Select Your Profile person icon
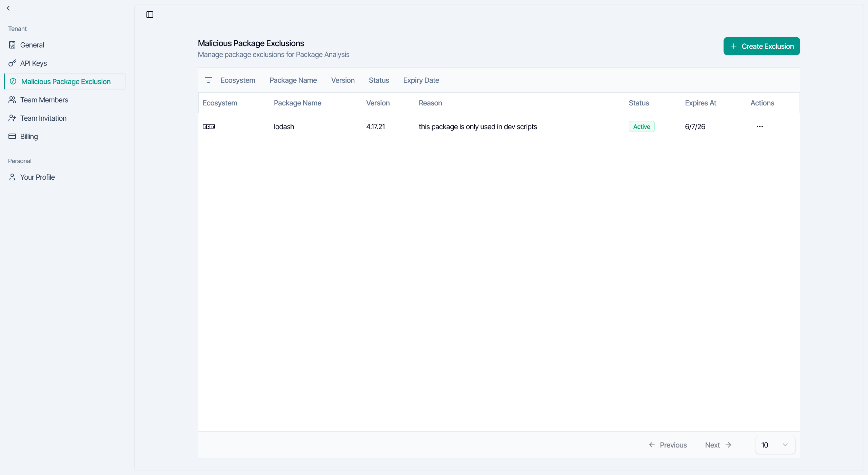The width and height of the screenshot is (868, 475). click(12, 177)
